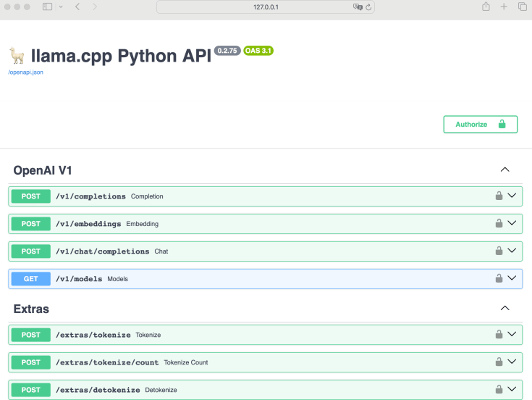The width and height of the screenshot is (532, 400).
Task: Click the /extras/tokenize path text
Action: [x=93, y=335]
